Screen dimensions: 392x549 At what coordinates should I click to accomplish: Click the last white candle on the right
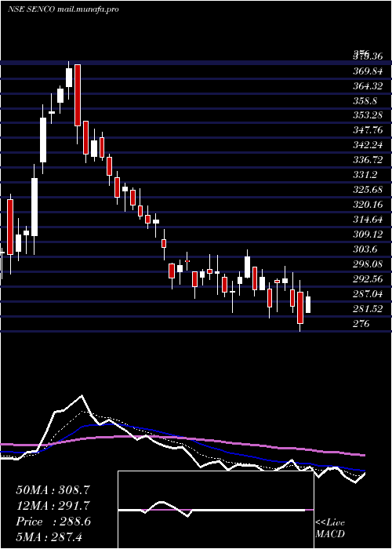pos(308,304)
